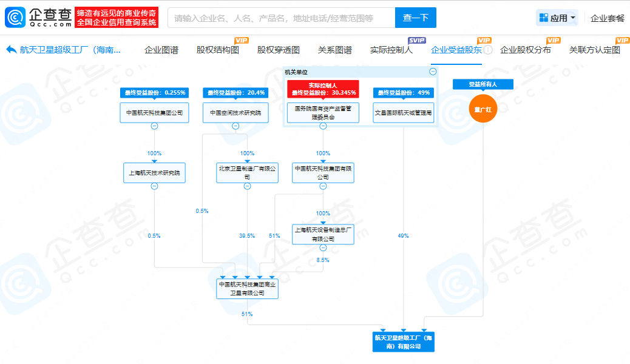The width and height of the screenshot is (630, 364).
Task: Click the info icon next to 企业受益股东
Action: 488,50
